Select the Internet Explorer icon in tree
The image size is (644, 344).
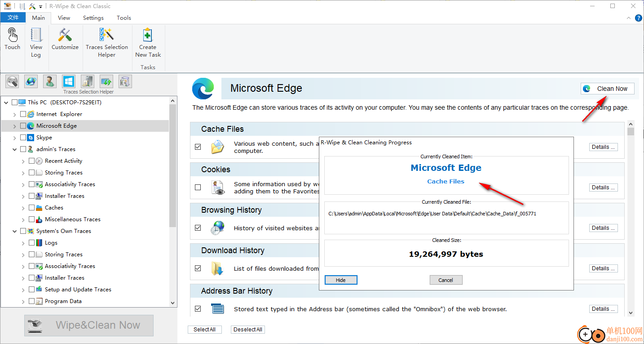(31, 114)
